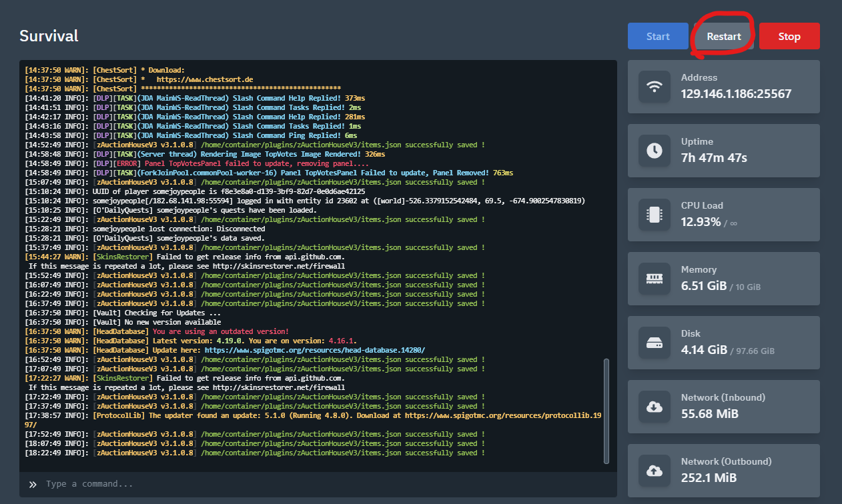842x504 pixels.
Task: Click the Disk drive icon
Action: [x=655, y=343]
